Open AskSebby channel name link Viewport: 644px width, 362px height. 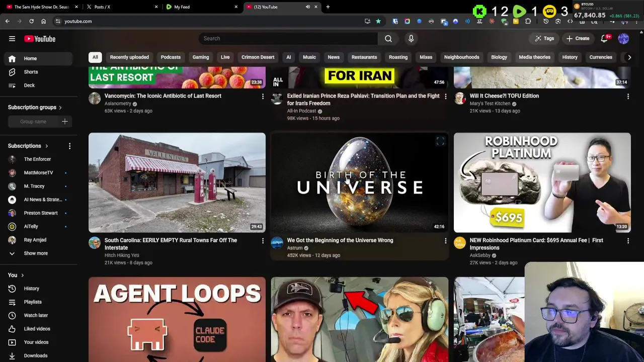coord(480,255)
